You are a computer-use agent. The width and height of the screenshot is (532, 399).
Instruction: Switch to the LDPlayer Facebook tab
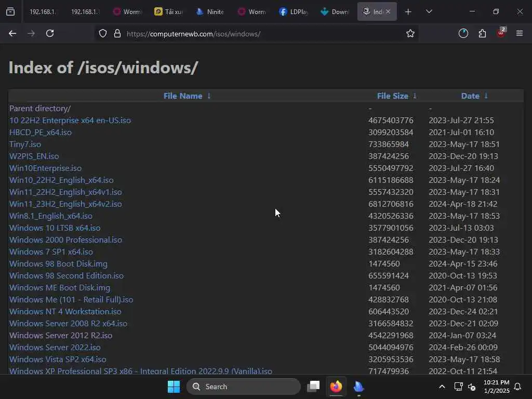(294, 12)
